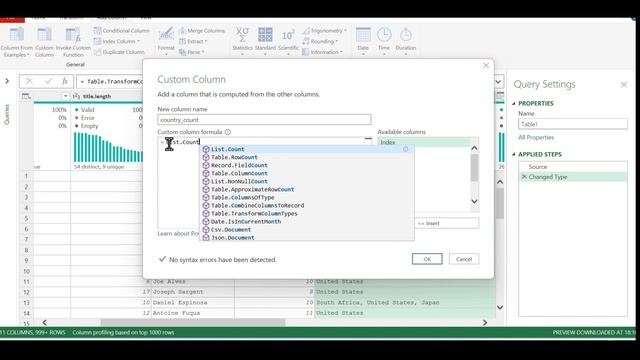
Task: Choose Record.FieldCount suggestion
Action: [x=307, y=165]
